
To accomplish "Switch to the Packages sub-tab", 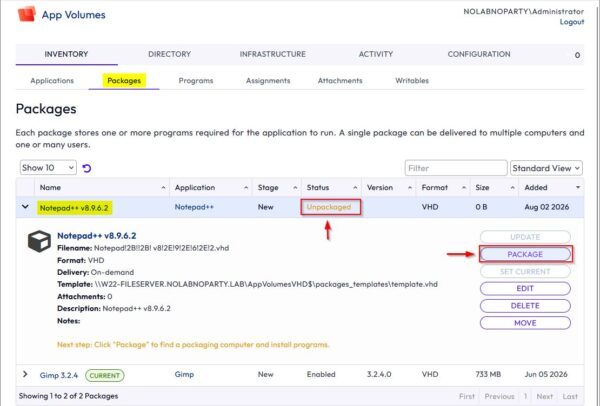I will [x=124, y=81].
